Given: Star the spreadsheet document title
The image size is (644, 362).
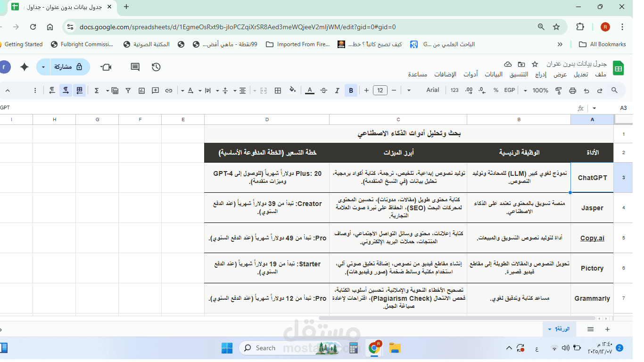Looking at the screenshot, I should pyautogui.click(x=535, y=64).
